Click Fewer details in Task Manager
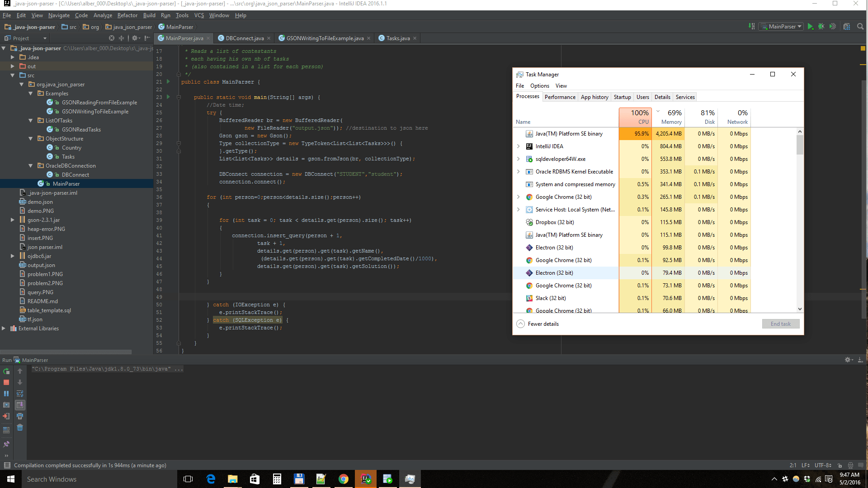This screenshot has width=868, height=488. [543, 324]
